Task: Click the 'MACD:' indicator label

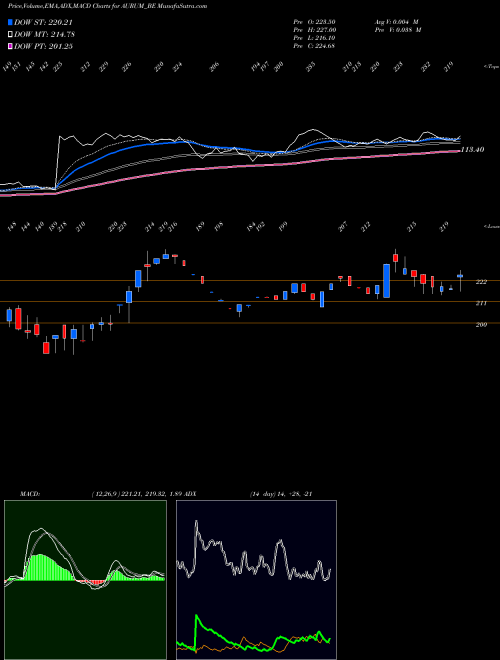Action: pos(30,494)
